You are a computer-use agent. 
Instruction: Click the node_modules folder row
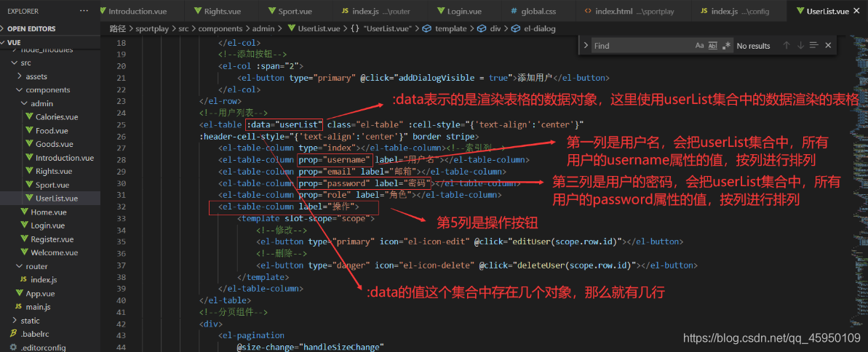[x=49, y=50]
